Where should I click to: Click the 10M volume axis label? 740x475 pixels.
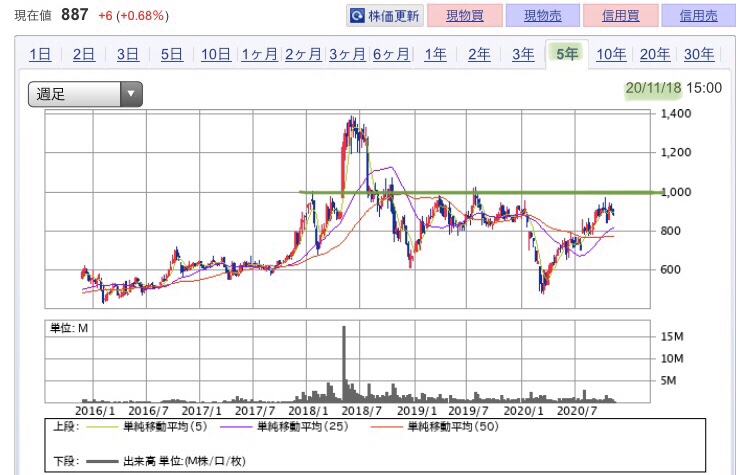point(672,359)
